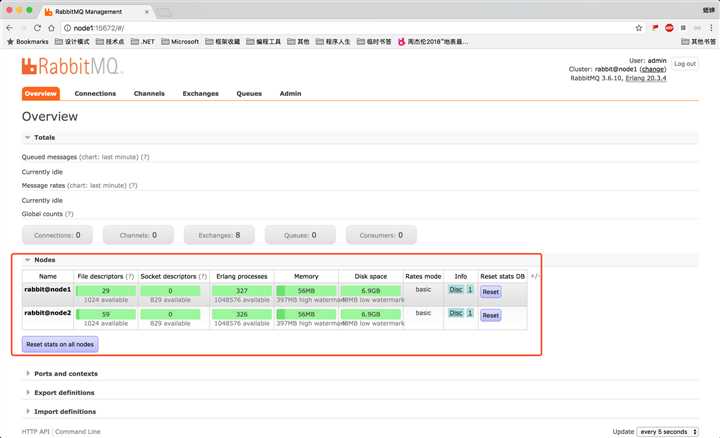Click rabbit@node1 file descriptors bar

[x=106, y=291]
